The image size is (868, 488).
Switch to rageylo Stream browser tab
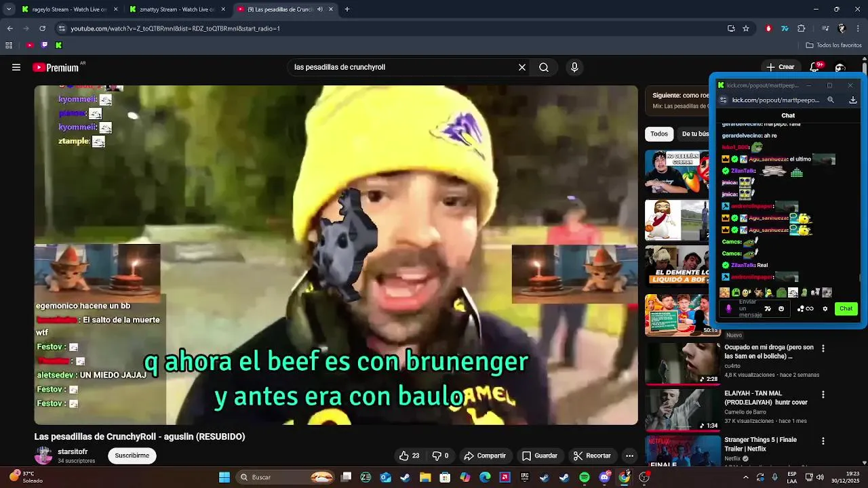[68, 9]
